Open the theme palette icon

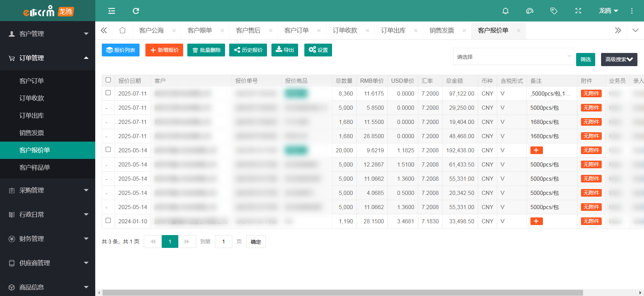tap(529, 11)
